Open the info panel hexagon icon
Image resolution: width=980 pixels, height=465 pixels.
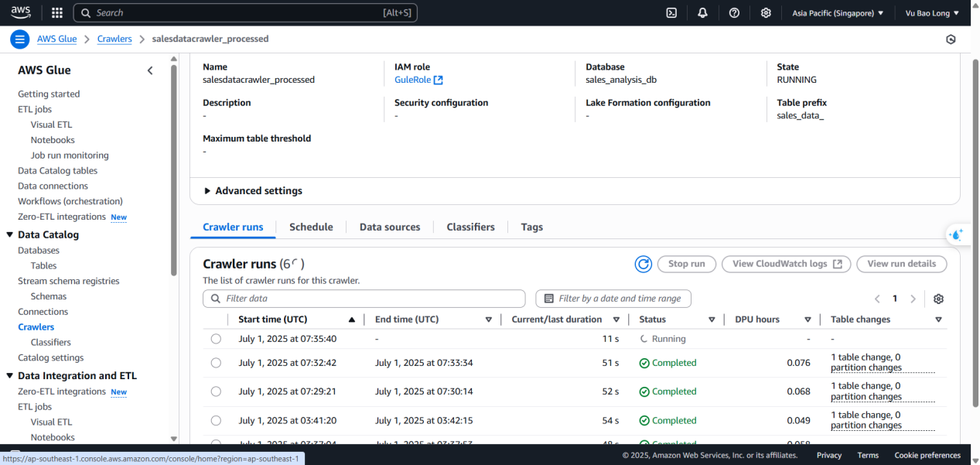[x=951, y=39]
